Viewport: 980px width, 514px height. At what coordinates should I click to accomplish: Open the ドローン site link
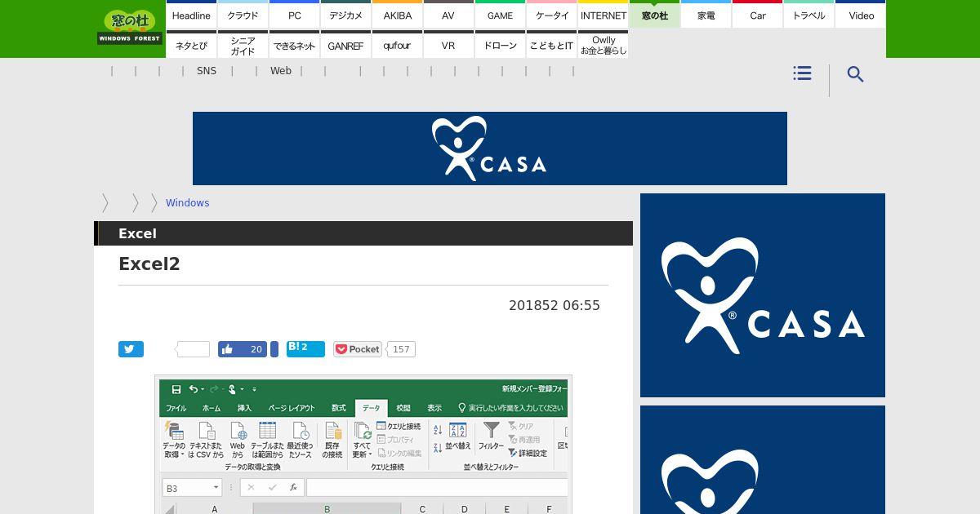click(500, 44)
